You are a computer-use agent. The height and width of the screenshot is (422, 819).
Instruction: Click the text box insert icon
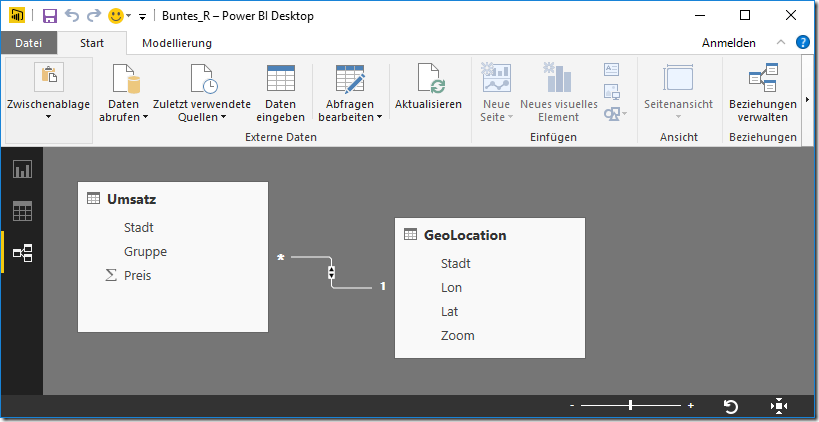611,69
